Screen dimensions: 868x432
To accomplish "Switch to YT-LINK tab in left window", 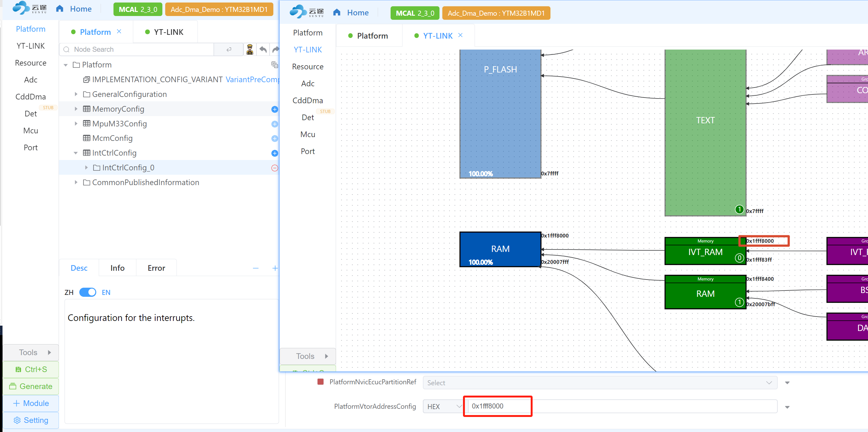I will 165,32.
